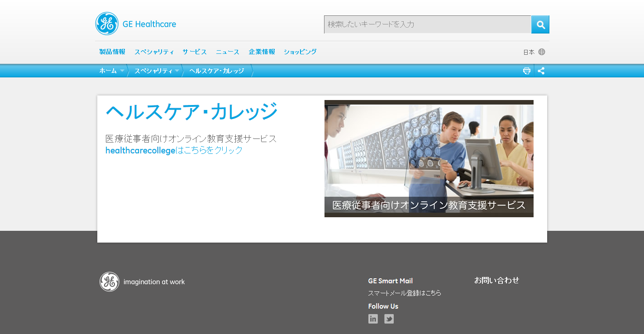
Task: Open the LinkedIn icon under Follow Us
Action: [373, 319]
